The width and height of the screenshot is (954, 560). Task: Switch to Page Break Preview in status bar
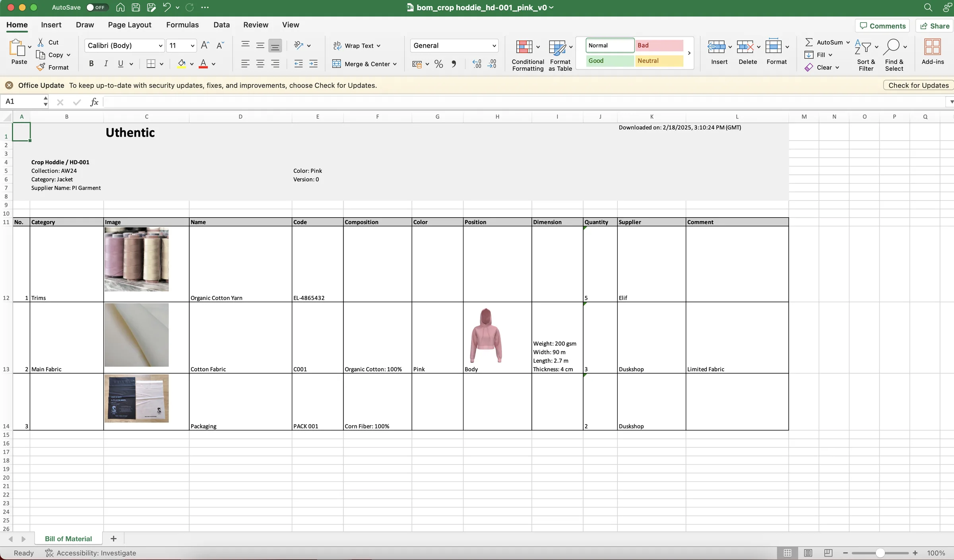click(828, 553)
